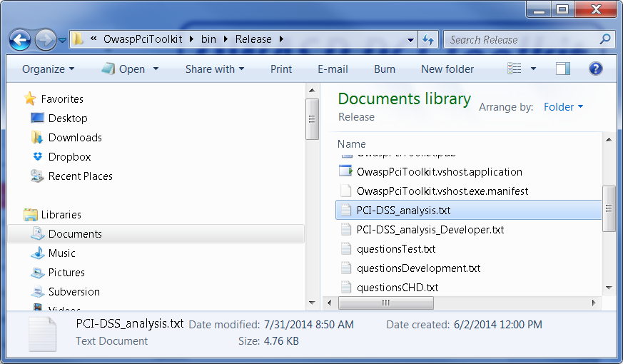Click the E-mail toolbar button
Screen dimensions: 623x364
tap(333, 69)
